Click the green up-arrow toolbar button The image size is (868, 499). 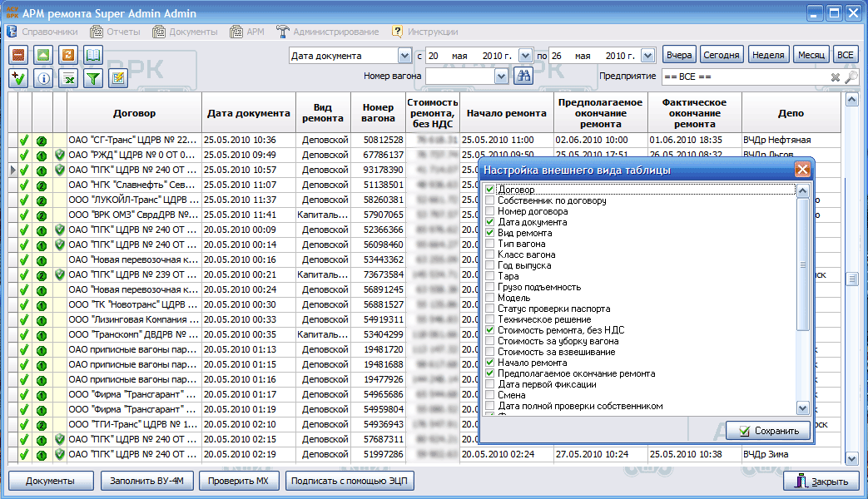(43, 55)
